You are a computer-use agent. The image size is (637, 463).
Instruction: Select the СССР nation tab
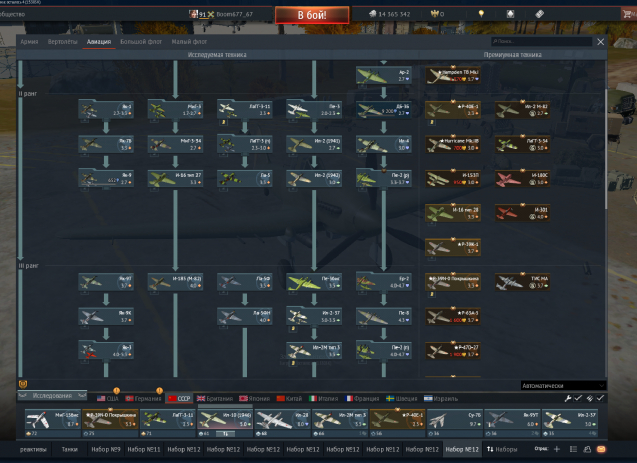click(x=179, y=398)
